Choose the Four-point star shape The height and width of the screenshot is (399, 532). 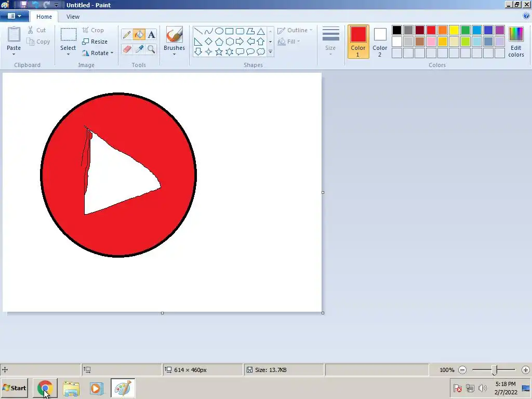point(209,52)
